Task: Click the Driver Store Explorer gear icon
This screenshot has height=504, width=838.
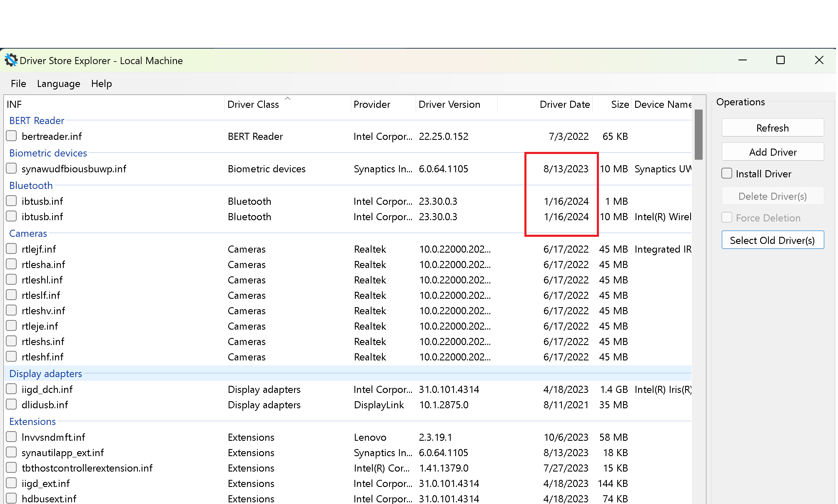Action: coord(11,60)
